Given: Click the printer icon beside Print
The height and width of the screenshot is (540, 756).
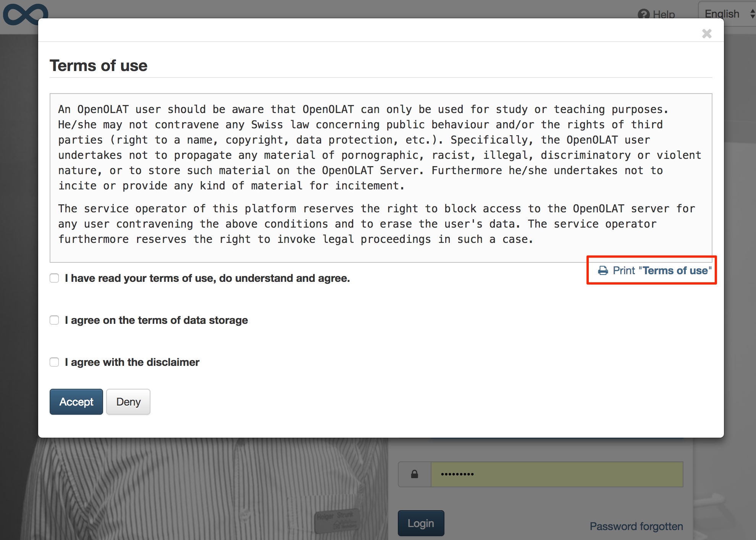Looking at the screenshot, I should (x=603, y=271).
